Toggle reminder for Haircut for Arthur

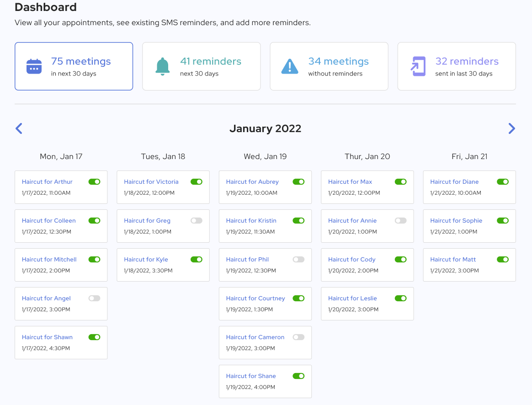coord(94,182)
